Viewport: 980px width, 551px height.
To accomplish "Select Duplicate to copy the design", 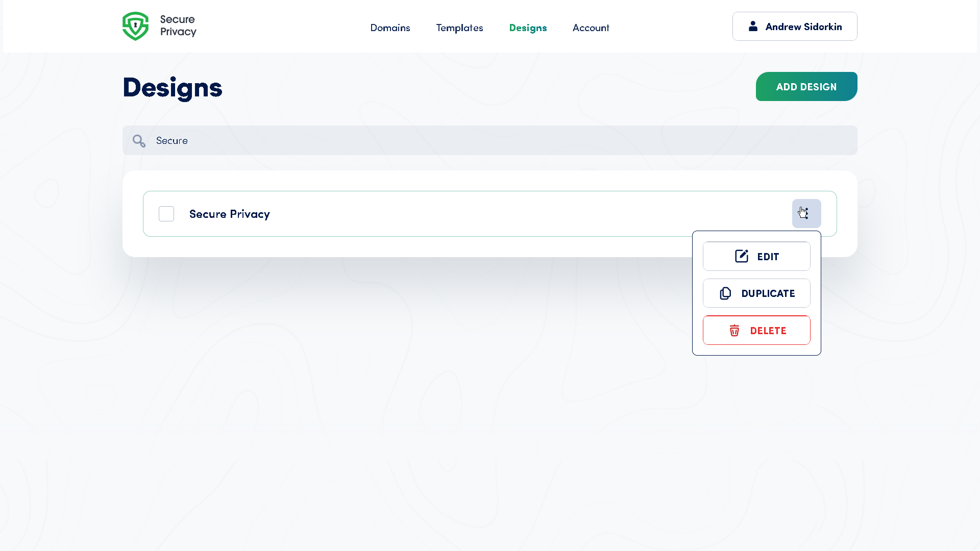I will pyautogui.click(x=756, y=293).
